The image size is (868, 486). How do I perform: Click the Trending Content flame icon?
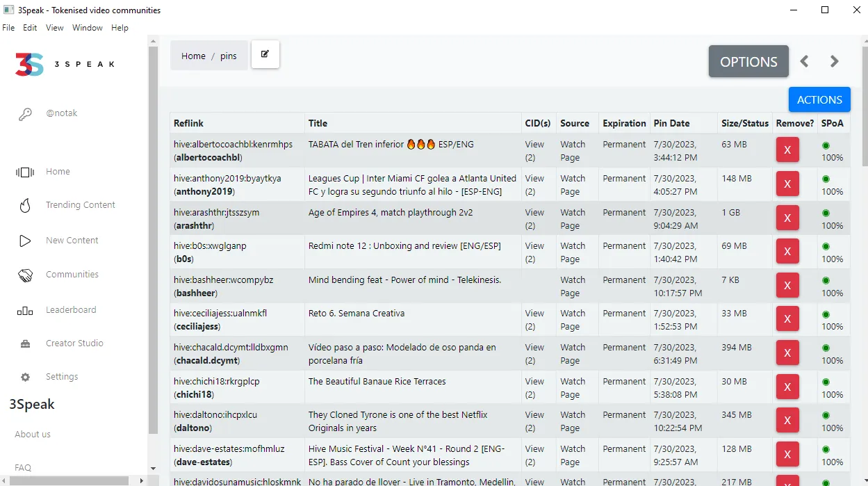(25, 205)
